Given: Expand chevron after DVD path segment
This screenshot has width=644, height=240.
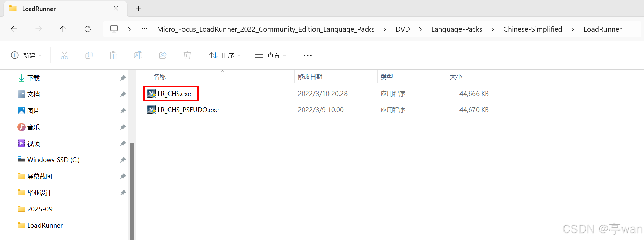Looking at the screenshot, I should click(420, 29).
